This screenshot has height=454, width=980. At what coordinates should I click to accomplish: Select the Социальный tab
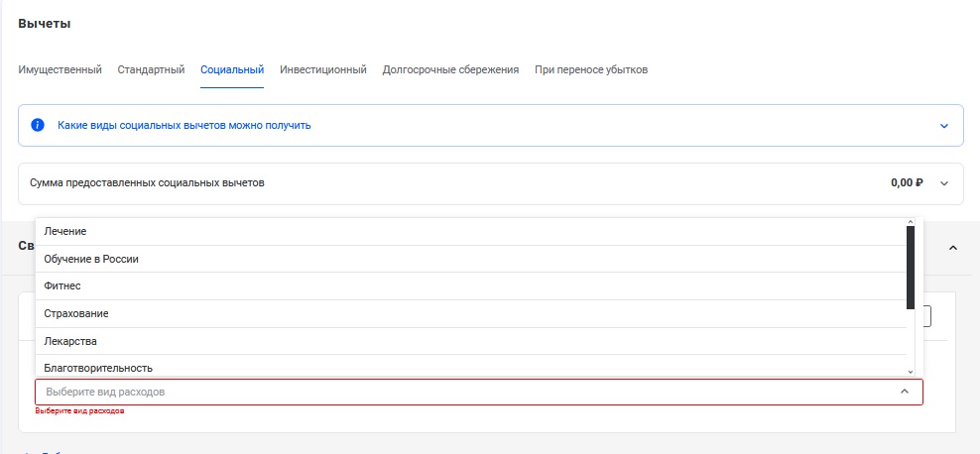(231, 70)
